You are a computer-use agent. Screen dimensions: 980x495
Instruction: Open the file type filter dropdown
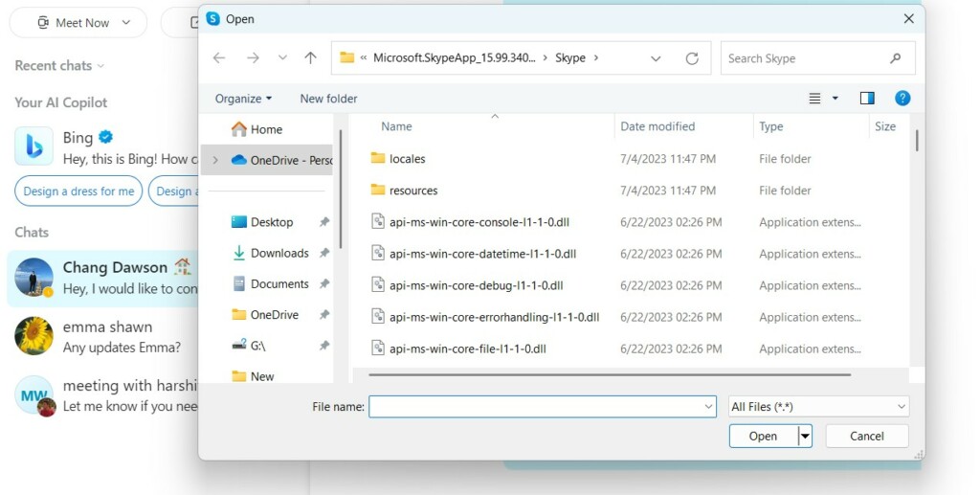coord(818,407)
